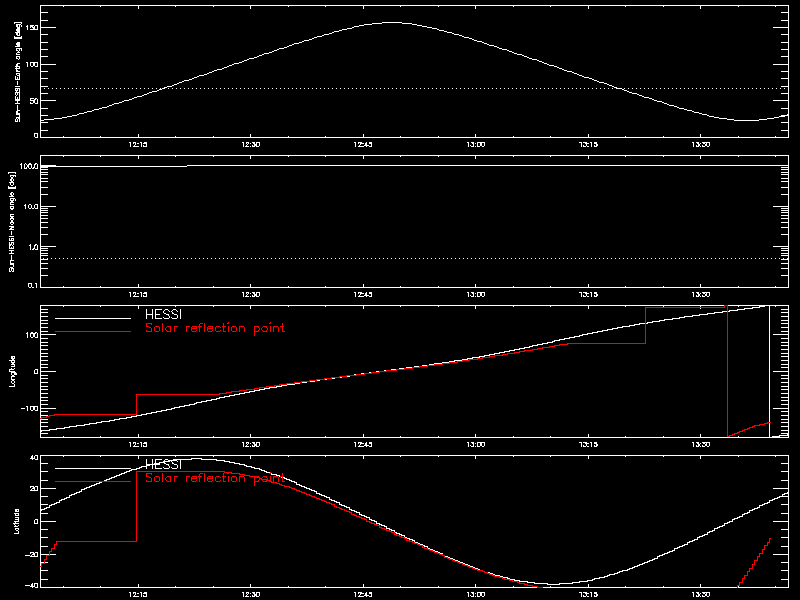This screenshot has width=800, height=600.
Task: Click 13:15 time label under Earth angle plot
Action: (588, 144)
